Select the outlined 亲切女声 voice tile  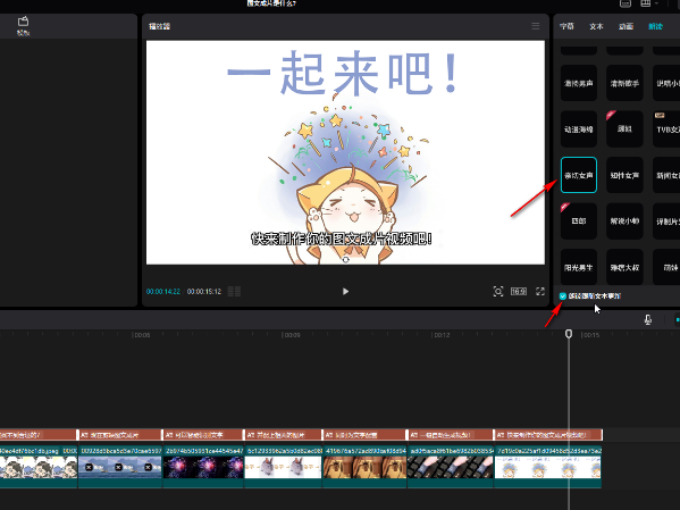[579, 175]
